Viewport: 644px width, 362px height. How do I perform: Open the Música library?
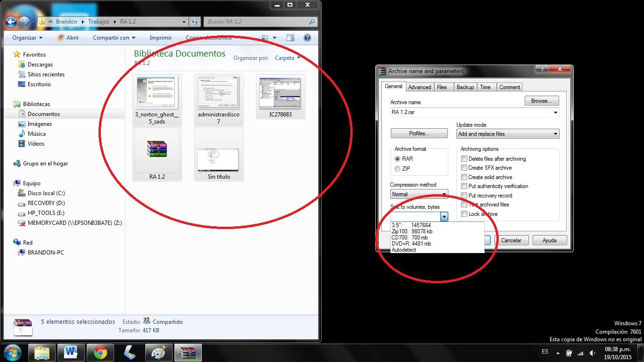tap(36, 134)
